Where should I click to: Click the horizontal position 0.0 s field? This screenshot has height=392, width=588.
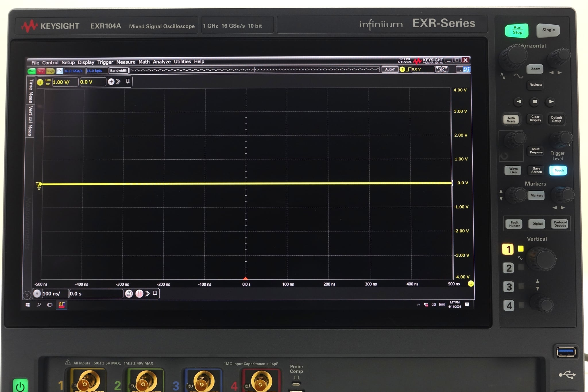96,293
